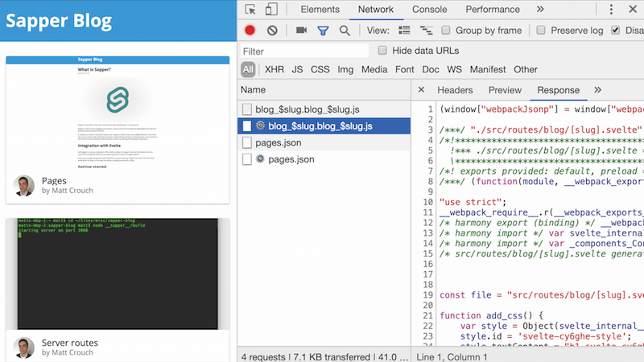Click Matt Crouch avatar on Pages post
The width and height of the screenshot is (644, 362).
coord(24,186)
